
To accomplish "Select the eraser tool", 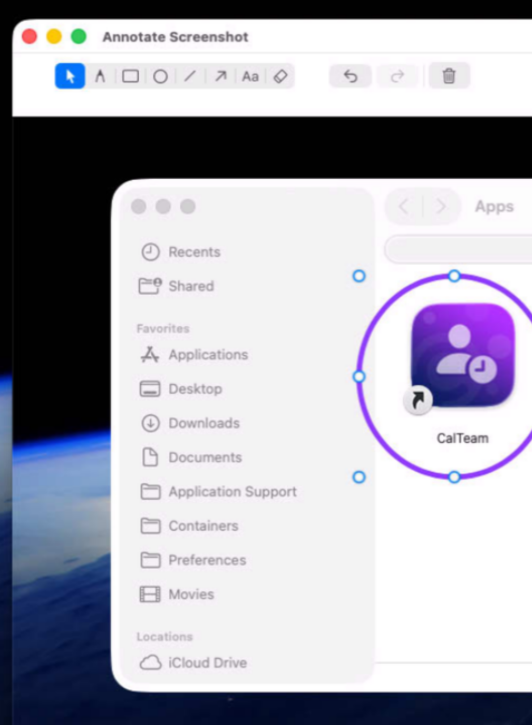I will click(x=281, y=76).
